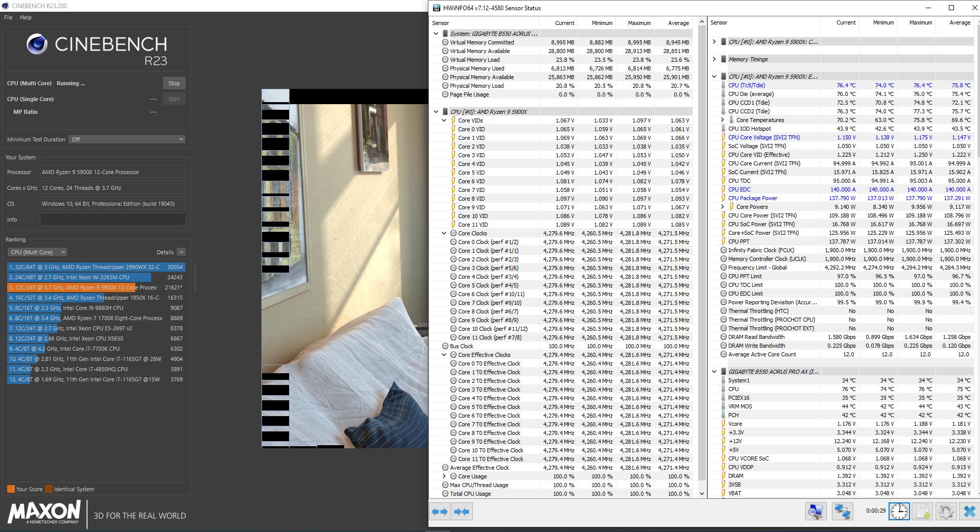Viewport: 980px width, 532px height.
Task: Collapse the Core Effective Clocks node
Action: (x=444, y=355)
